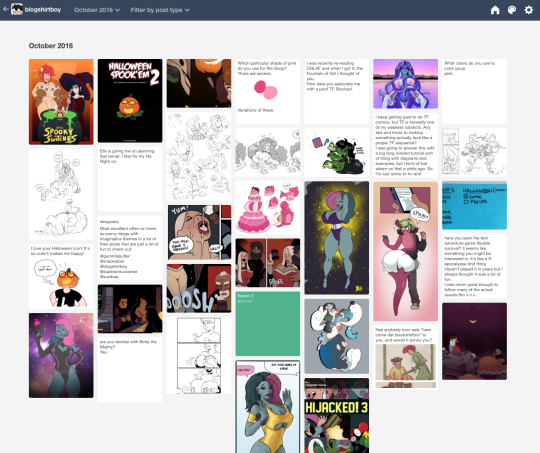Screen dimensions: 540x453
Task: Open the pink layered cake artwork thumbnail
Action: pyautogui.click(x=268, y=208)
